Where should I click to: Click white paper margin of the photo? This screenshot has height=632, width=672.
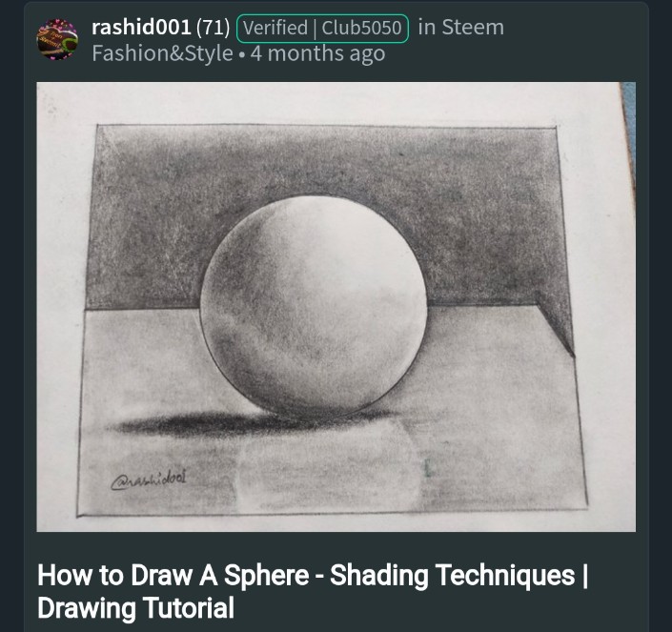point(336,102)
